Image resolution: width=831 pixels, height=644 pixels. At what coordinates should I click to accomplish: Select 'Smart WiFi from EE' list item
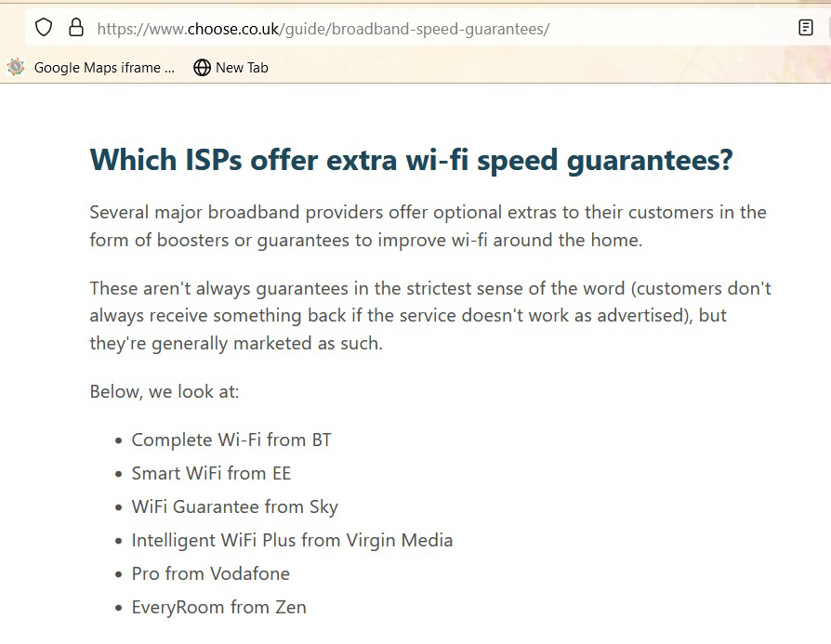(x=211, y=473)
